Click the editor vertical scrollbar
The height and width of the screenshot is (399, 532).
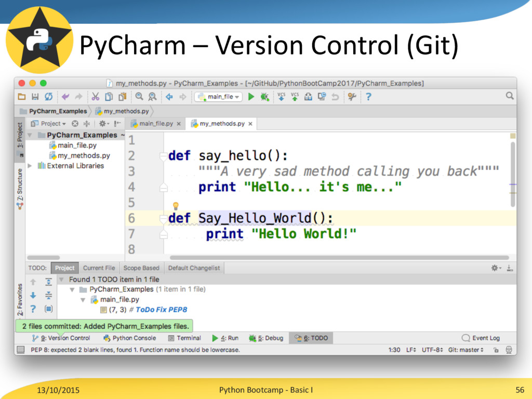point(513,174)
